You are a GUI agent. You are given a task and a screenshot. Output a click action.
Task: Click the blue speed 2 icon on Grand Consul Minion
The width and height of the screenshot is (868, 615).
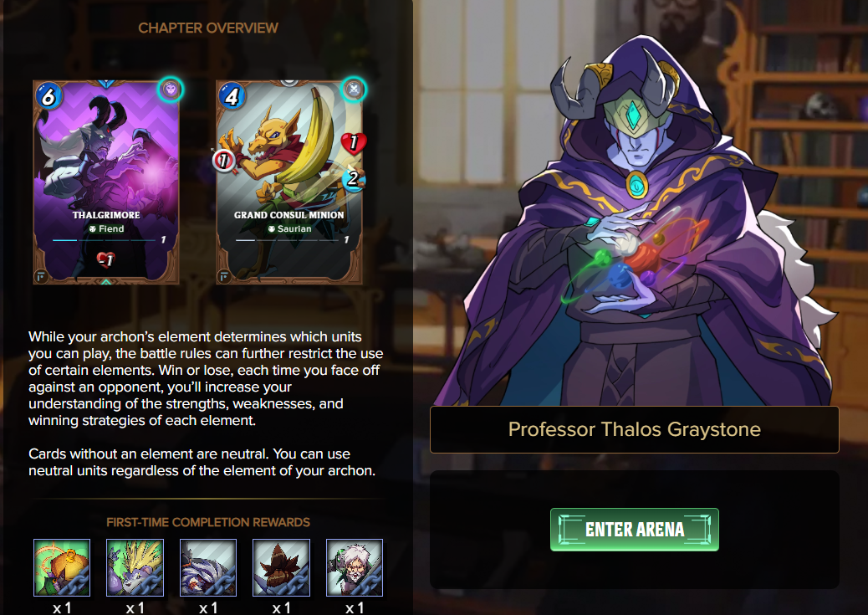(353, 179)
